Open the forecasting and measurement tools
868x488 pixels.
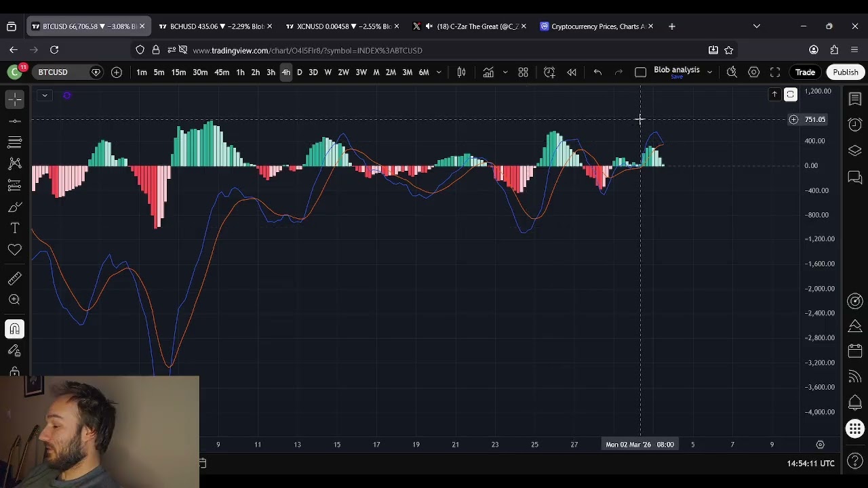(x=15, y=185)
